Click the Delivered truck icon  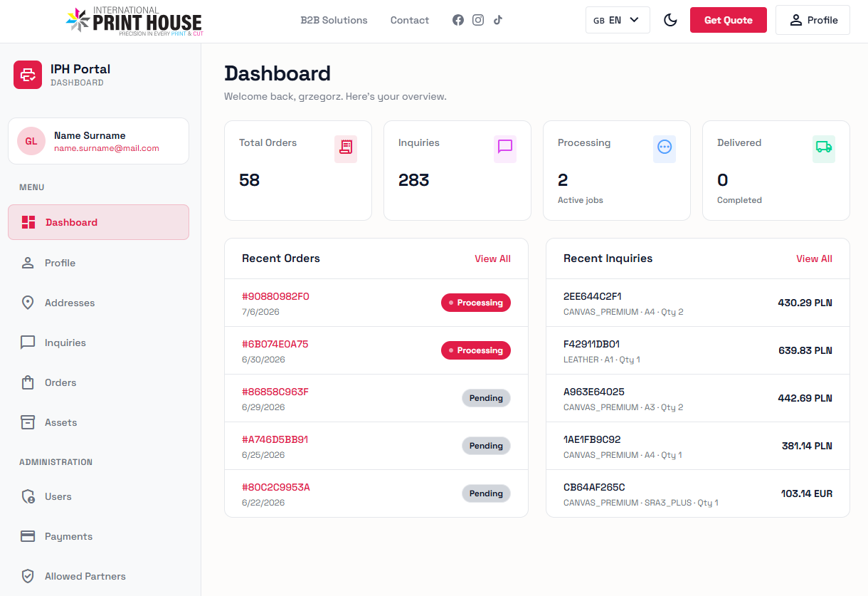click(824, 147)
